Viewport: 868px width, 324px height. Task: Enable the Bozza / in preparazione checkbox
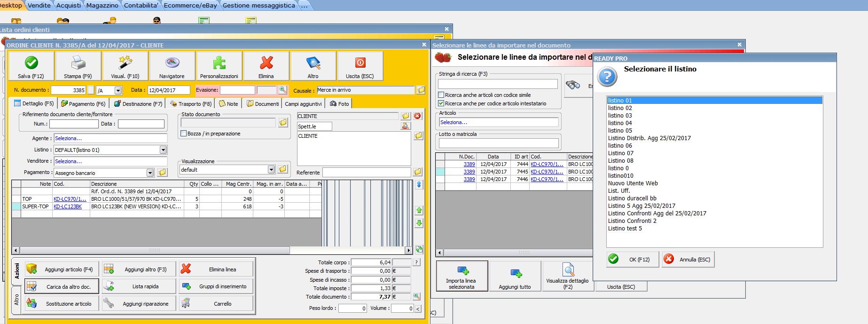pos(184,134)
